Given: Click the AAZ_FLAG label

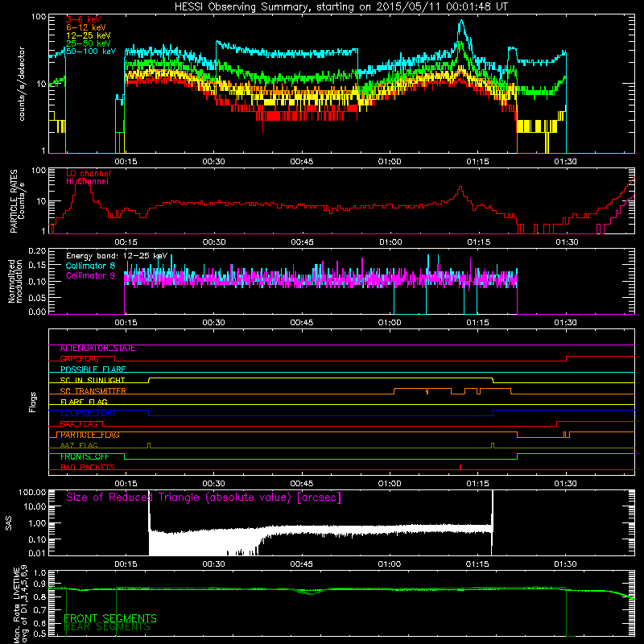Looking at the screenshot, I should pyautogui.click(x=79, y=445).
